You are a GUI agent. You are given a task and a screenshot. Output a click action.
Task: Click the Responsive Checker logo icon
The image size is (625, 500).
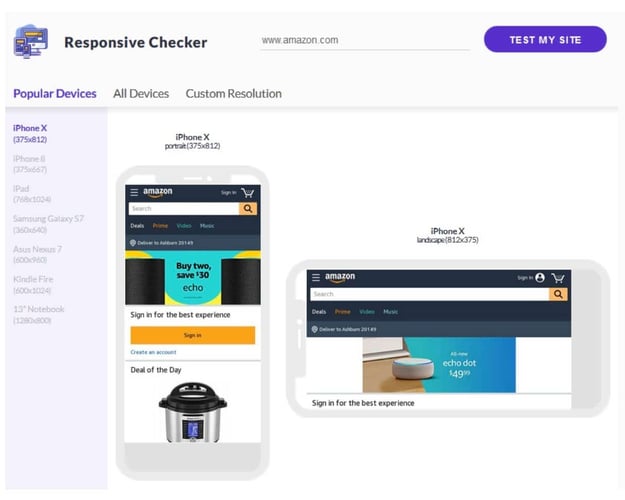(31, 41)
